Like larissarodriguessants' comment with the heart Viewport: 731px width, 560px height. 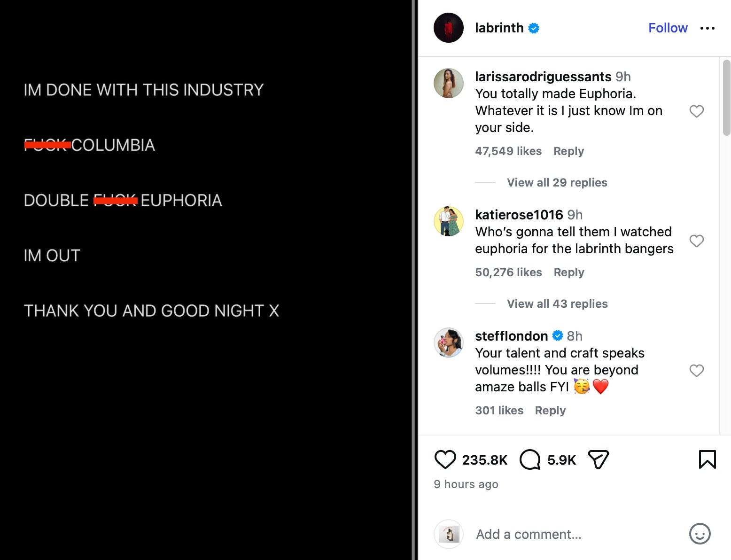click(x=697, y=111)
